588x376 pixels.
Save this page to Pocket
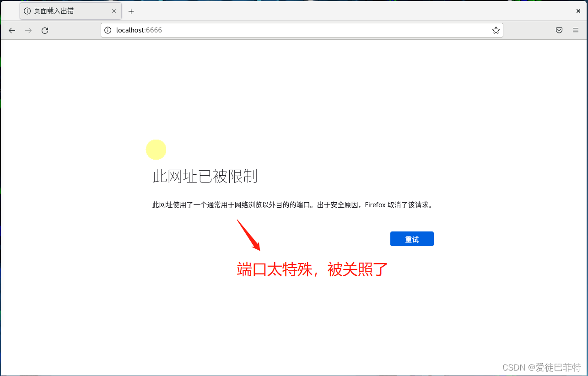[x=559, y=30]
